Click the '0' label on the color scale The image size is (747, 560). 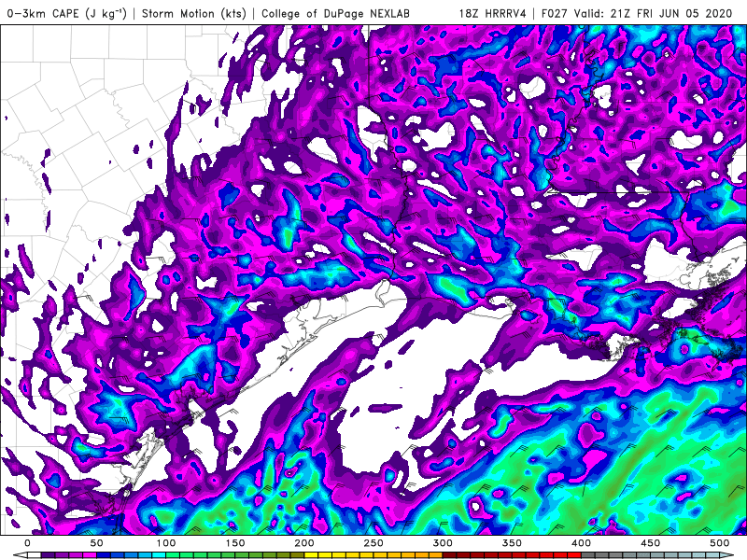point(28,543)
